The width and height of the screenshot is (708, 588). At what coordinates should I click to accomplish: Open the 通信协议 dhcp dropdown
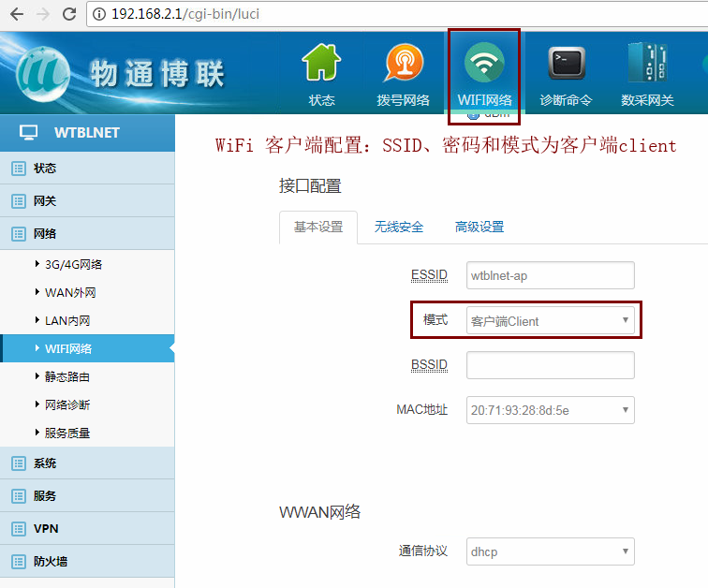coord(551,551)
